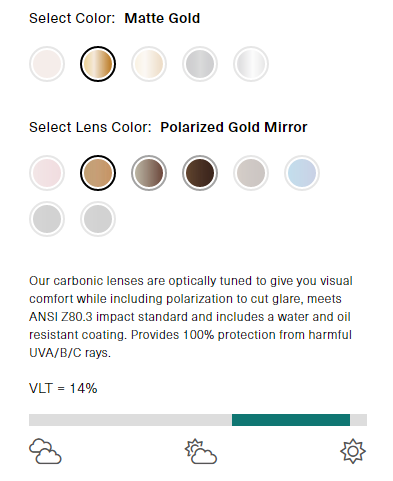
Task: Choose the light cream gold frame swatch
Action: pyautogui.click(x=149, y=64)
